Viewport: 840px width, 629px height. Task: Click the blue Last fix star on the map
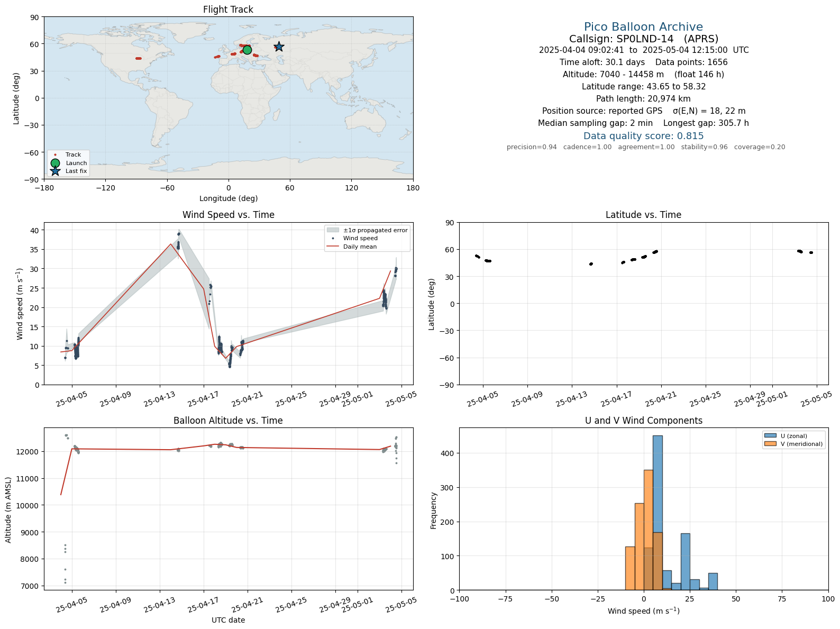279,47
